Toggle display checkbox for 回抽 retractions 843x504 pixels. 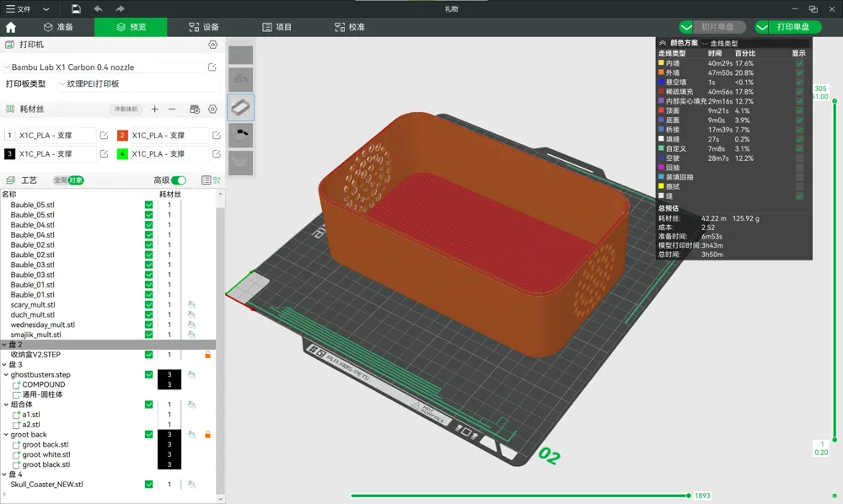[x=799, y=168]
